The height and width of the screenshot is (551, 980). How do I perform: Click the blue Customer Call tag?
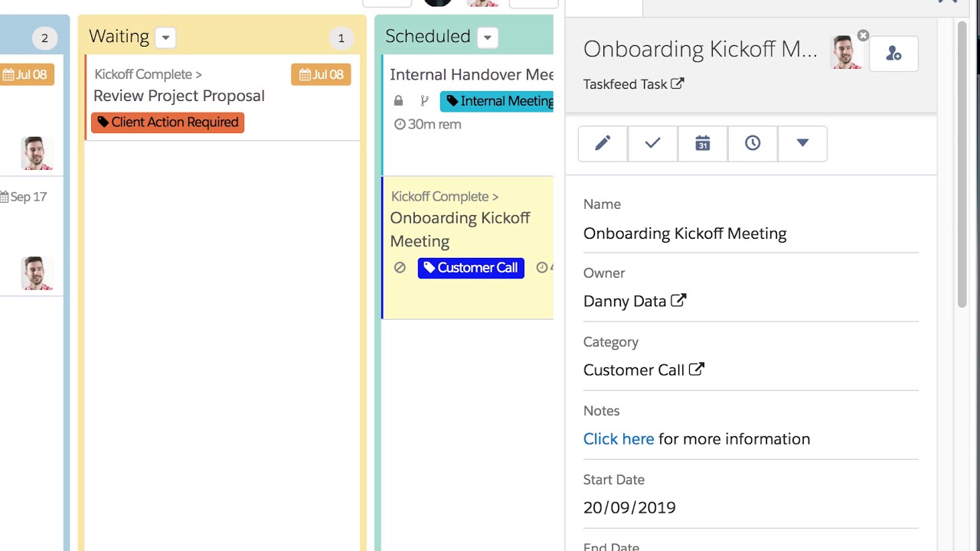click(471, 268)
